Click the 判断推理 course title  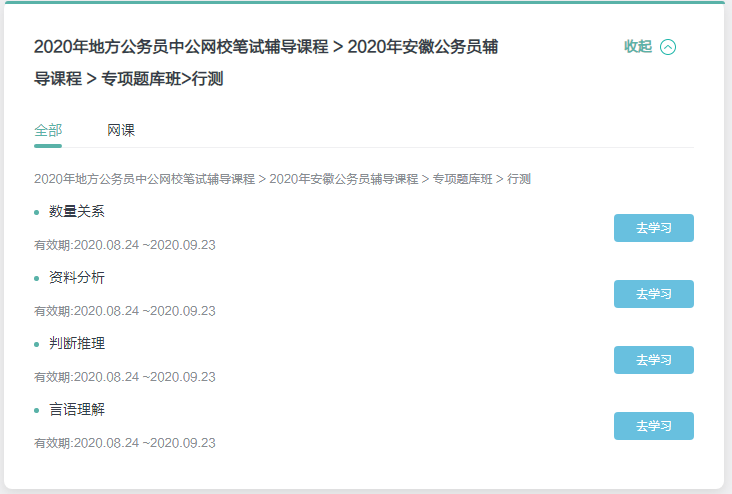(x=76, y=343)
